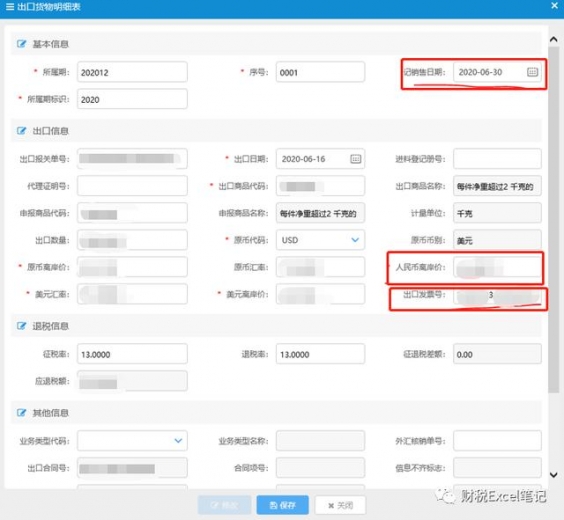Image resolution: width=564 pixels, height=520 pixels.
Task: Click the 其他信息 section heading
Action: pyautogui.click(x=51, y=412)
